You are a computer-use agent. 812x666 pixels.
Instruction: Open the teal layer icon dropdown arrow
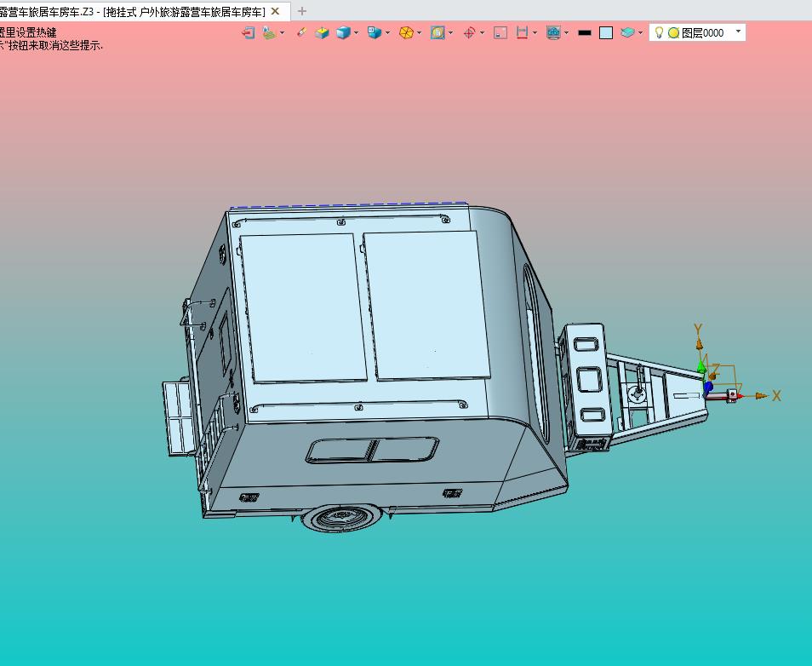point(641,33)
